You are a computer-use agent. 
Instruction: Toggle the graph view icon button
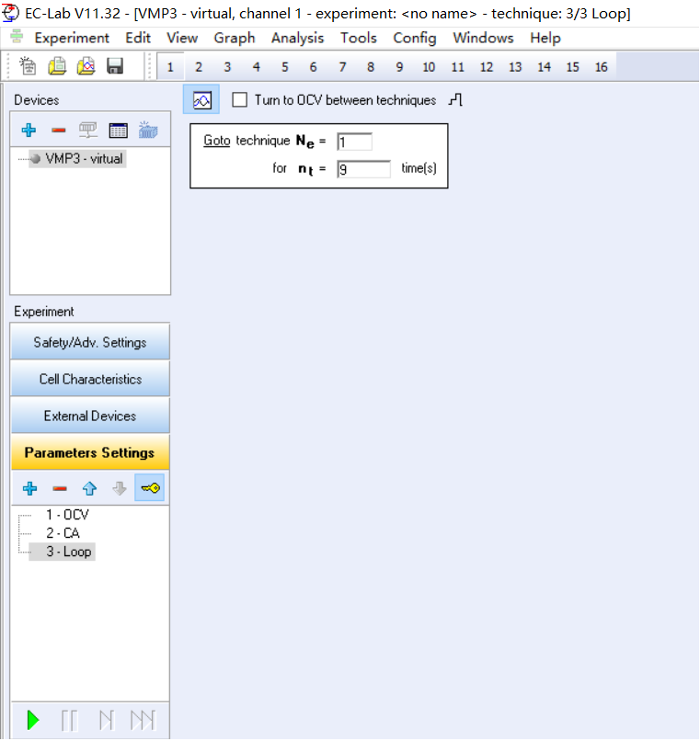tap(201, 100)
